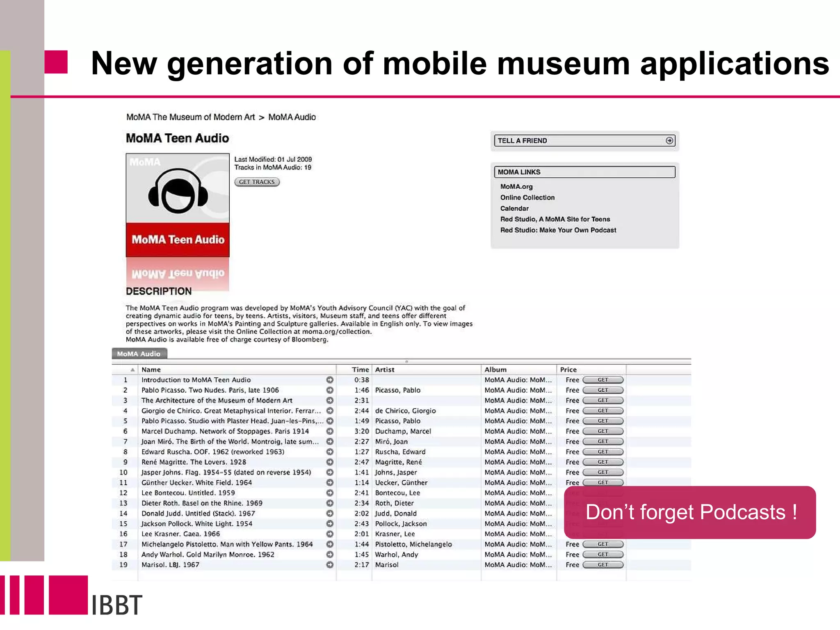The image size is (840, 630).
Task: Click the sort triangle in track number column
Action: pyautogui.click(x=132, y=370)
